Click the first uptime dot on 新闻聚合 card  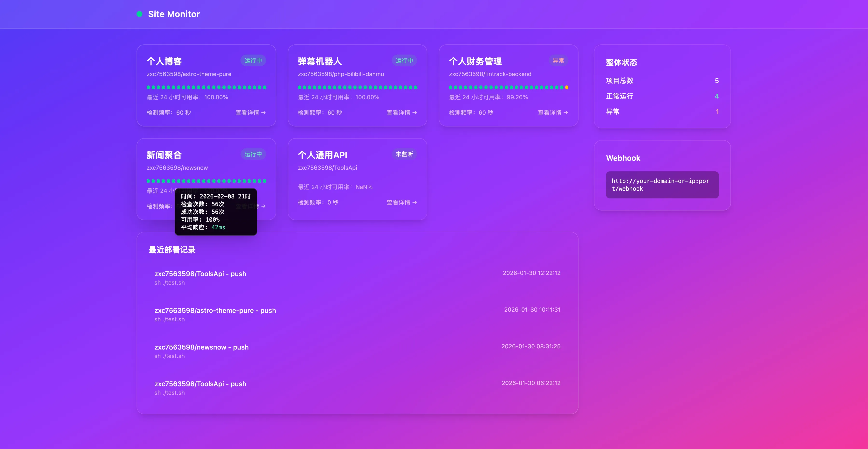tap(148, 181)
